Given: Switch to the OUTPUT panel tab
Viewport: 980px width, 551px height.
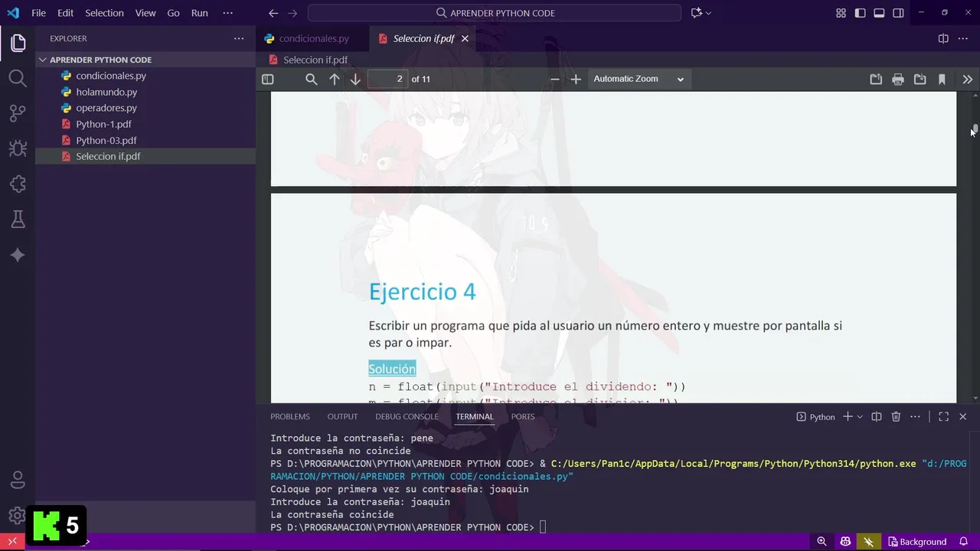Looking at the screenshot, I should tap(342, 416).
